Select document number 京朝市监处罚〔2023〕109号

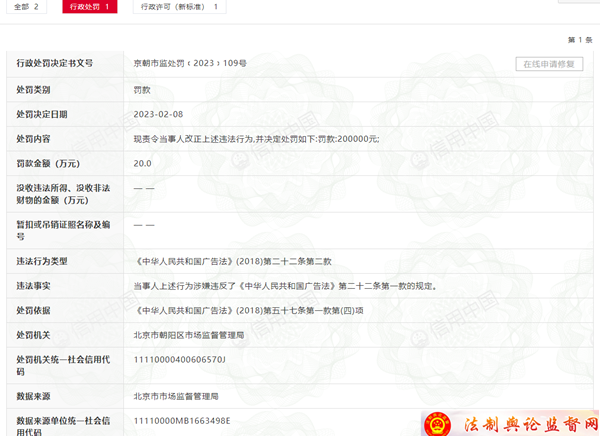pyautogui.click(x=190, y=63)
